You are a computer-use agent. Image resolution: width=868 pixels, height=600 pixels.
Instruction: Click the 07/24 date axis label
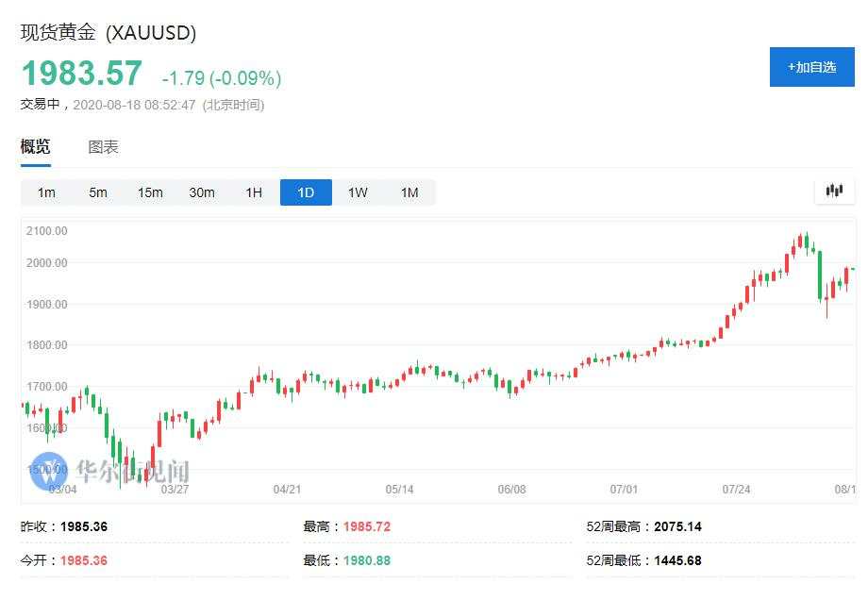pos(736,490)
